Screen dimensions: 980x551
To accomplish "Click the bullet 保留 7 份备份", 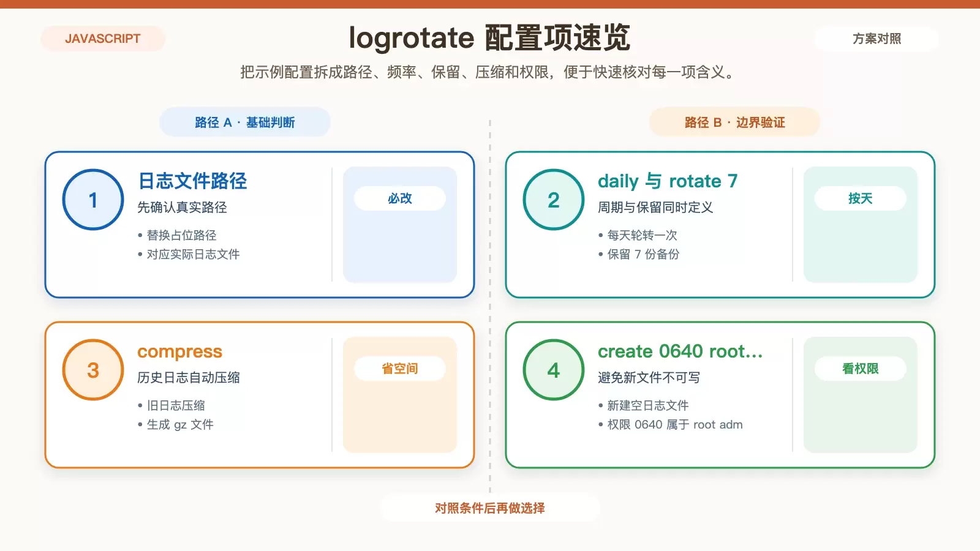I will 639,254.
